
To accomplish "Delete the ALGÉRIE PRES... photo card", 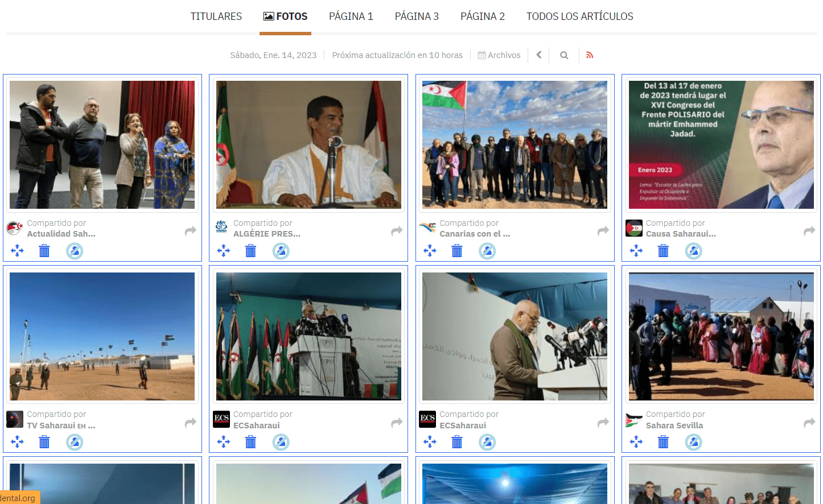I will click(250, 250).
